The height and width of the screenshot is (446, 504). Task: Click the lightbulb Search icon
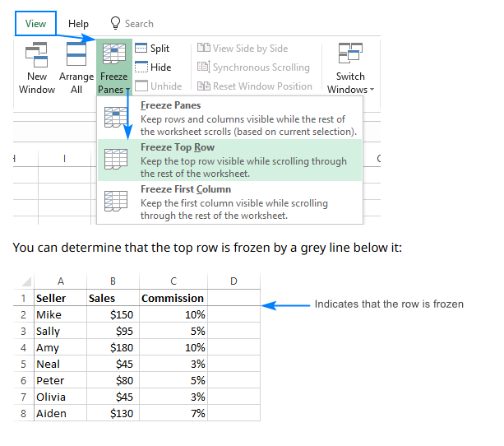tap(115, 24)
